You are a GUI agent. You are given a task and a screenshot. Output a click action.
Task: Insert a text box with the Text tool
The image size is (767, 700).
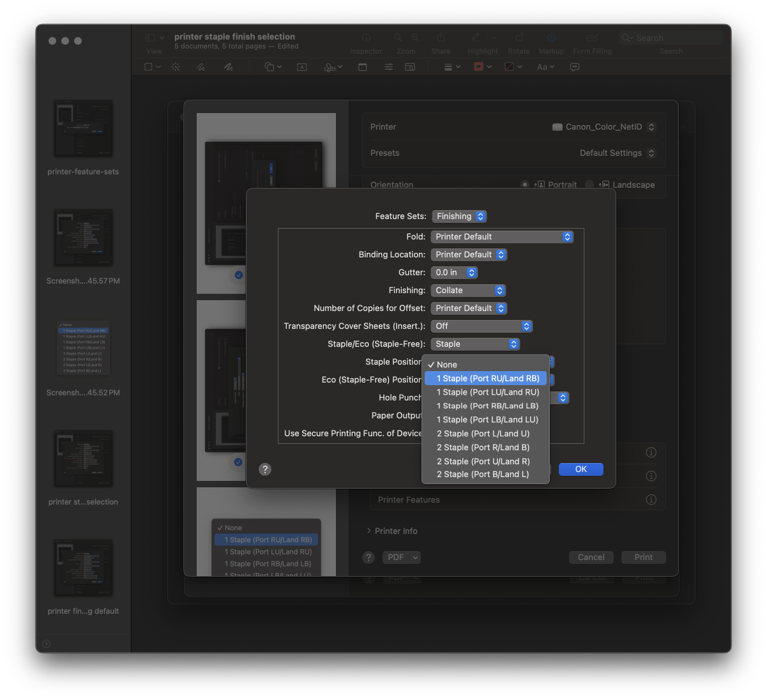tap(301, 66)
